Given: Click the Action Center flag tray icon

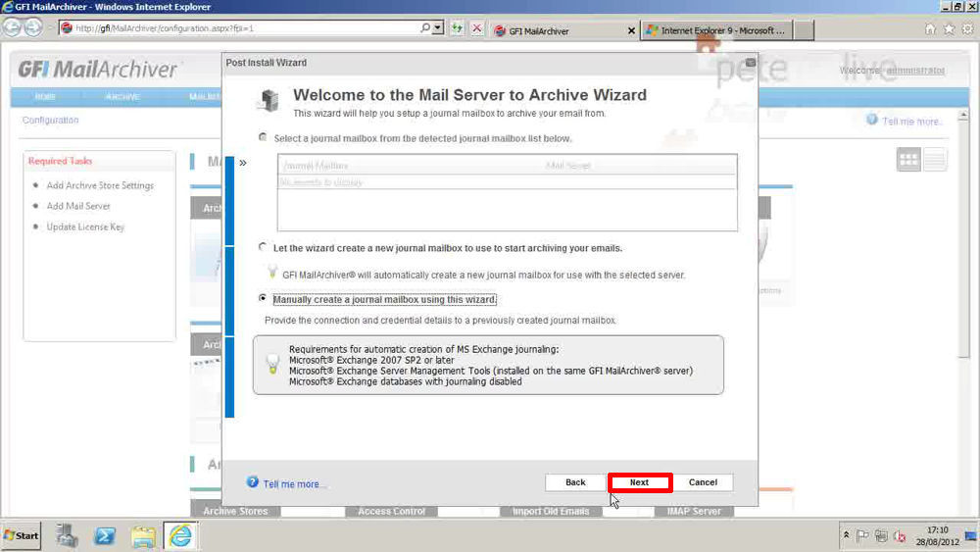Looking at the screenshot, I should pyautogui.click(x=862, y=535).
